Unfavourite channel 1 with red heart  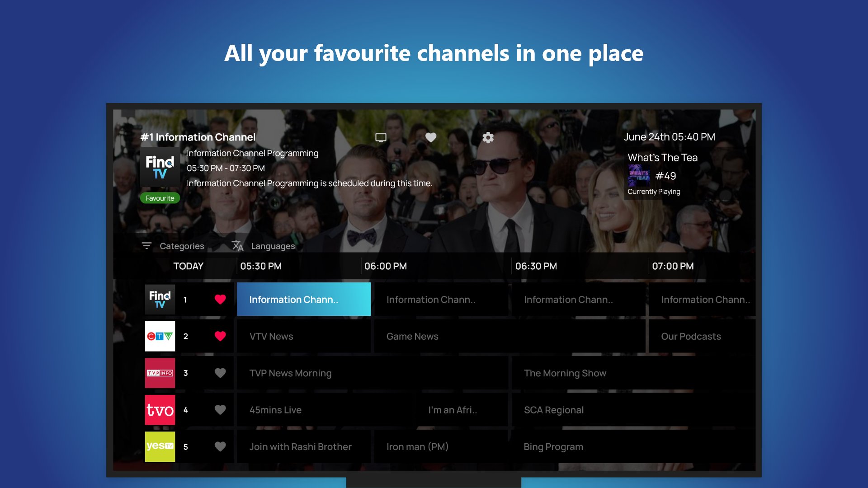[x=220, y=300]
